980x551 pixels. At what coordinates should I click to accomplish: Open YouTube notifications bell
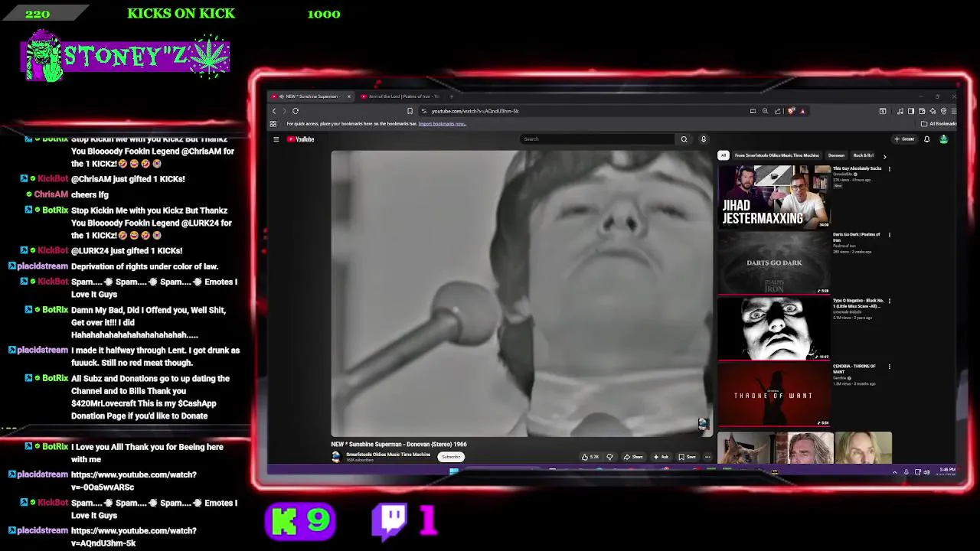tap(926, 139)
